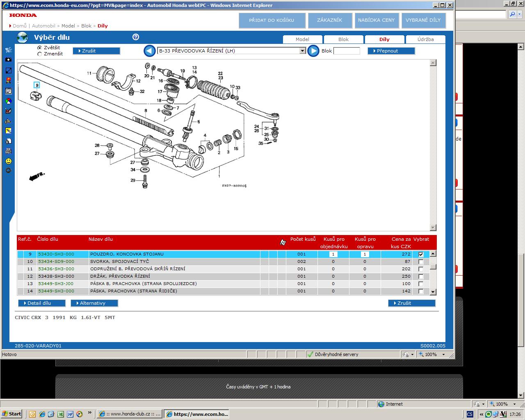Check Vybrat checkbox for part 53434-SD9-000

tap(420, 262)
